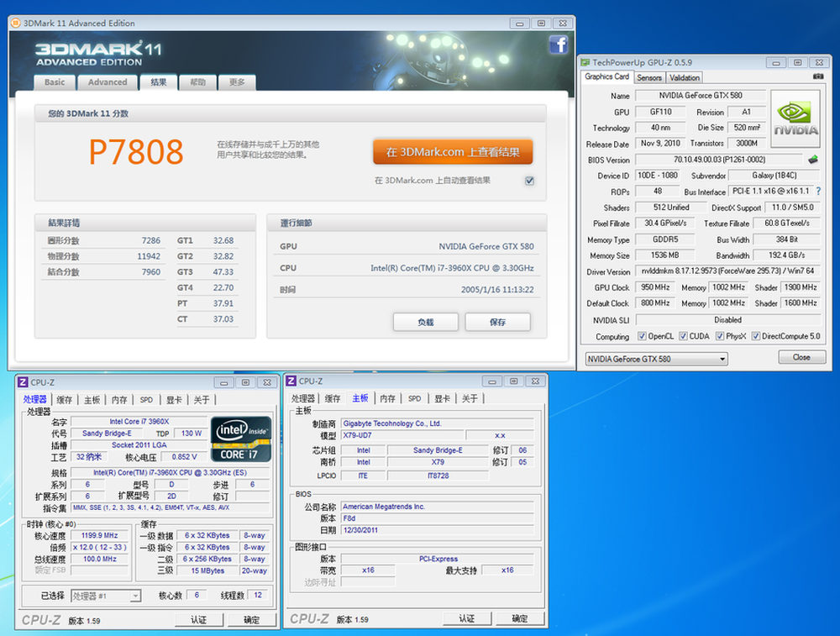The image size is (840, 636).
Task: Click the time value 2005/1/16 11:13:22
Action: coord(497,289)
